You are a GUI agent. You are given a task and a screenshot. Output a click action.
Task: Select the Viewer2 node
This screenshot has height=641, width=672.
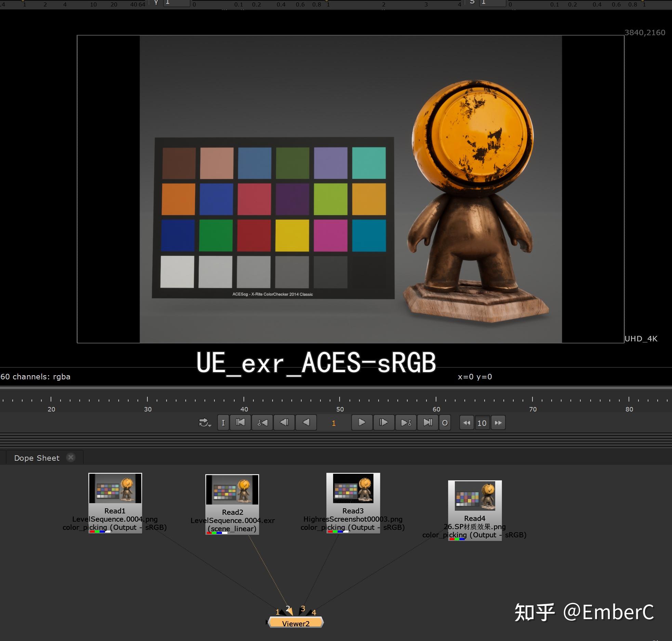point(296,623)
